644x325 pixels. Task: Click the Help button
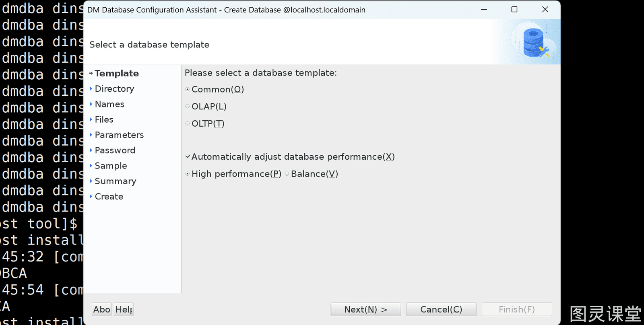(124, 309)
